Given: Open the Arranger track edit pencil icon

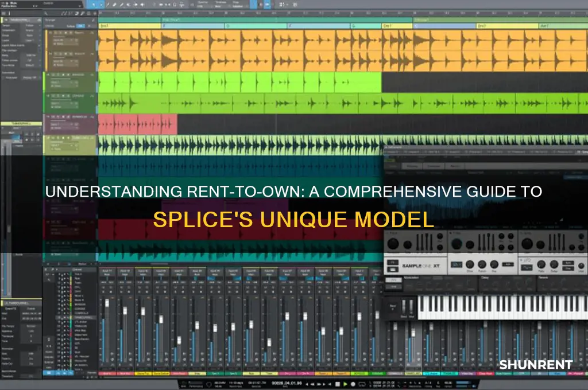Looking at the screenshot, I should 92,20.
